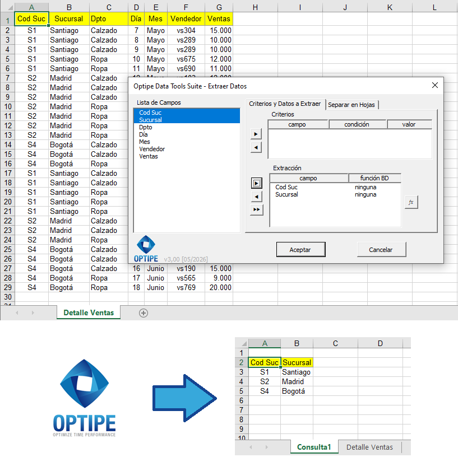The height and width of the screenshot is (476, 458).
Task: Select column G header in main sheet
Action: click(x=219, y=7)
